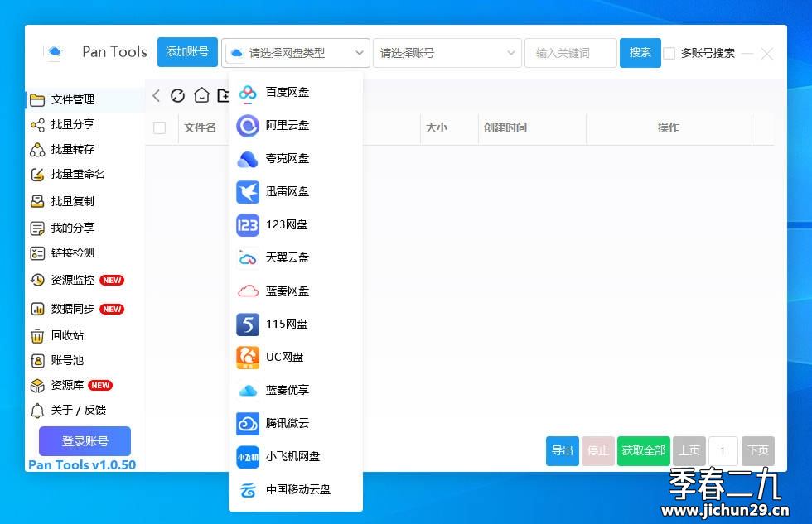The height and width of the screenshot is (524, 812).
Task: Click the back arrow in file toolbar
Action: pyautogui.click(x=157, y=95)
